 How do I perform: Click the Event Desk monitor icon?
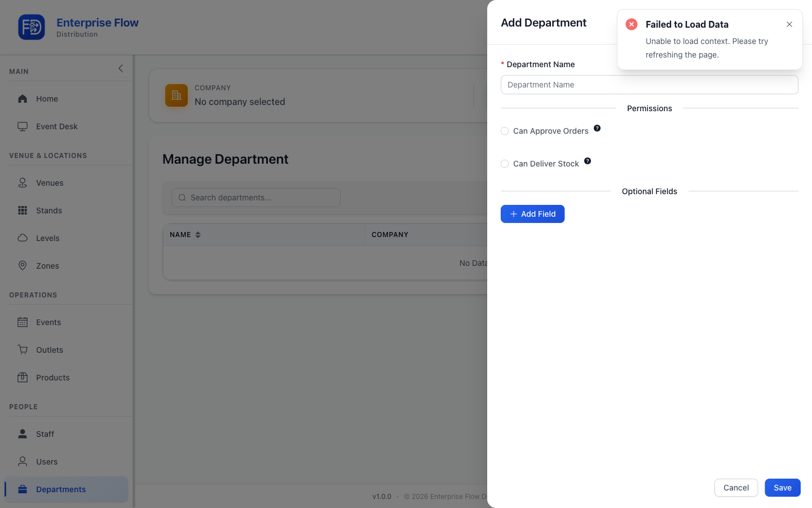[x=23, y=126]
